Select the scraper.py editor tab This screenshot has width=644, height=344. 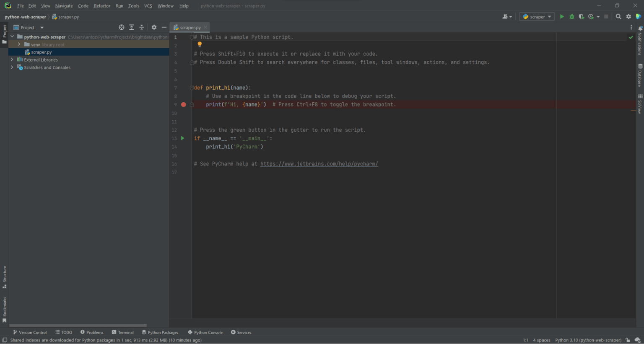(189, 27)
